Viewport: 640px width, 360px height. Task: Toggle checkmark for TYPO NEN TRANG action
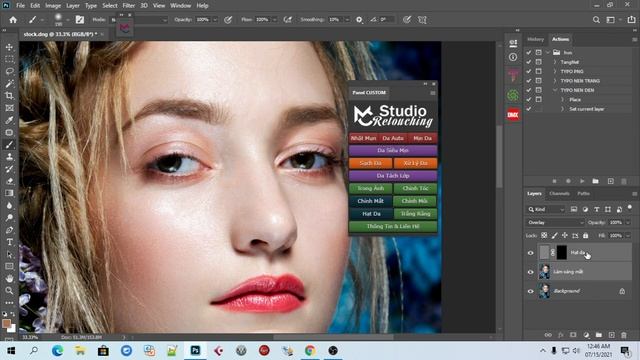529,81
